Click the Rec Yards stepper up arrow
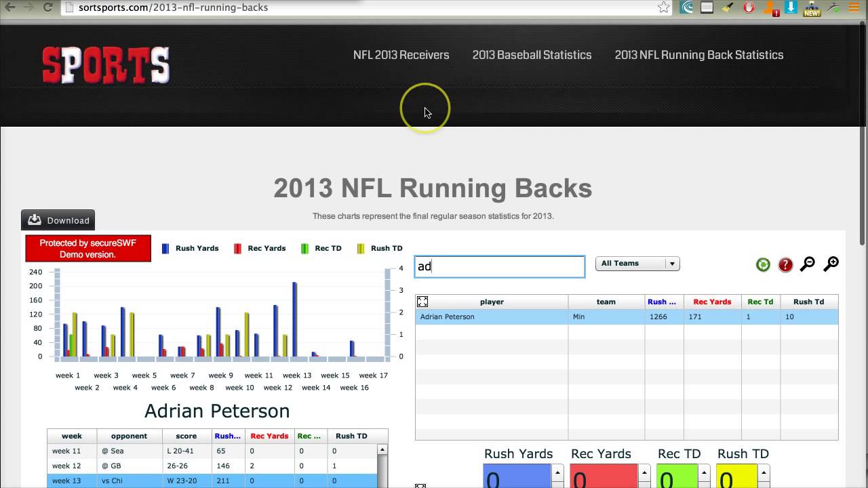Image resolution: width=868 pixels, height=488 pixels. (x=644, y=473)
